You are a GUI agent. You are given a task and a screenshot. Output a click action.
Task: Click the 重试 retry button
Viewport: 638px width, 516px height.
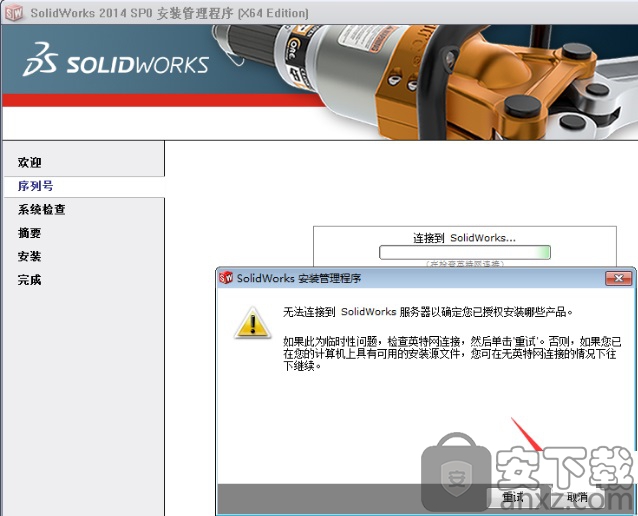tap(513, 497)
